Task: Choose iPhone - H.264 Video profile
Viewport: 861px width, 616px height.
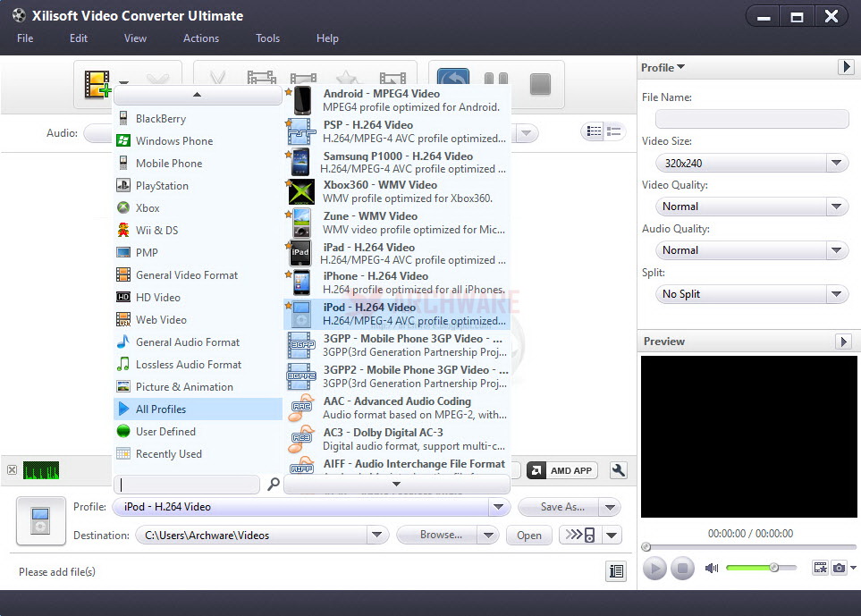Action: [397, 283]
